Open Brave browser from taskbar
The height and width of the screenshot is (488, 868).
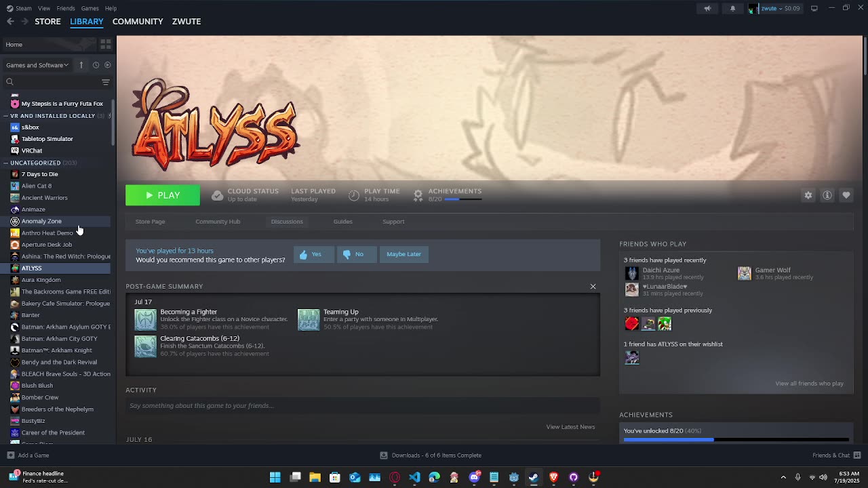point(553,477)
